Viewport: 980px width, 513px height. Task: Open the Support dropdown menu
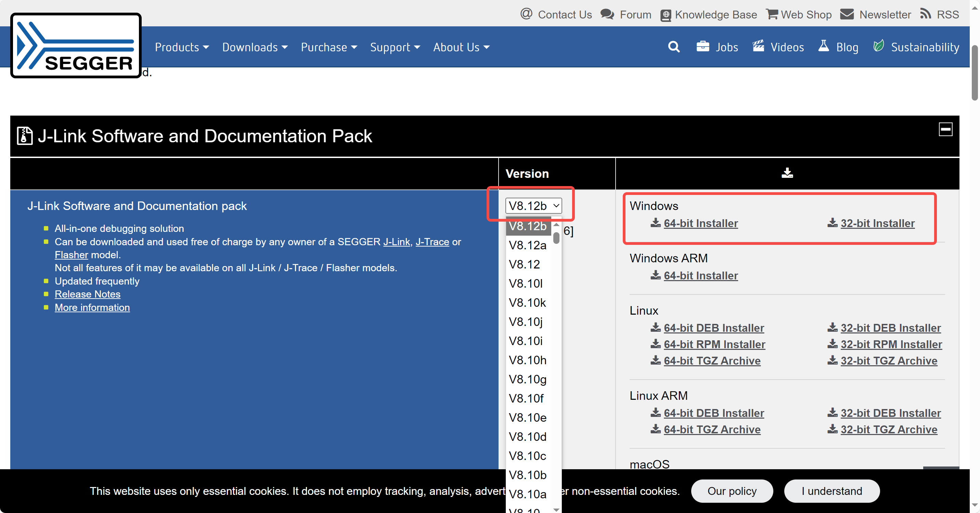pos(395,47)
